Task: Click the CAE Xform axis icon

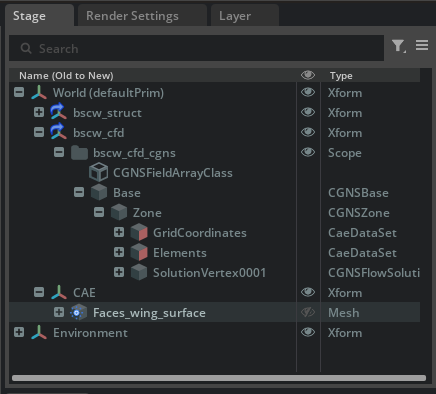Action: point(59,293)
